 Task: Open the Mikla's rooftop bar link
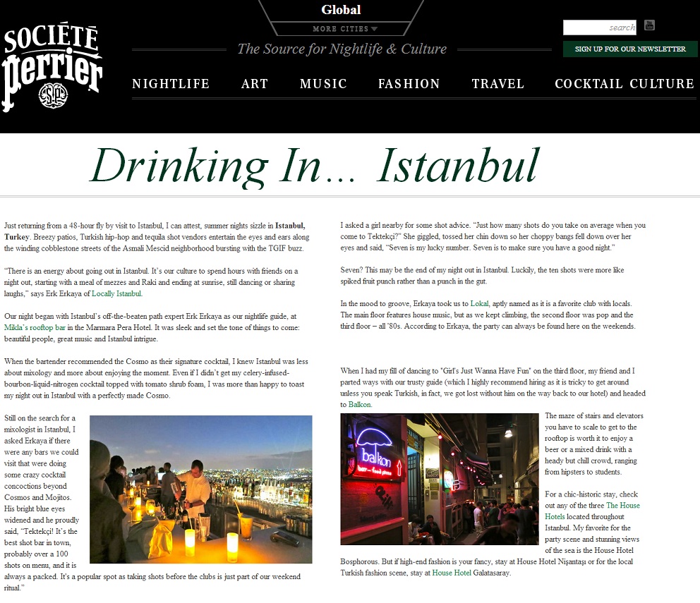coord(35,328)
